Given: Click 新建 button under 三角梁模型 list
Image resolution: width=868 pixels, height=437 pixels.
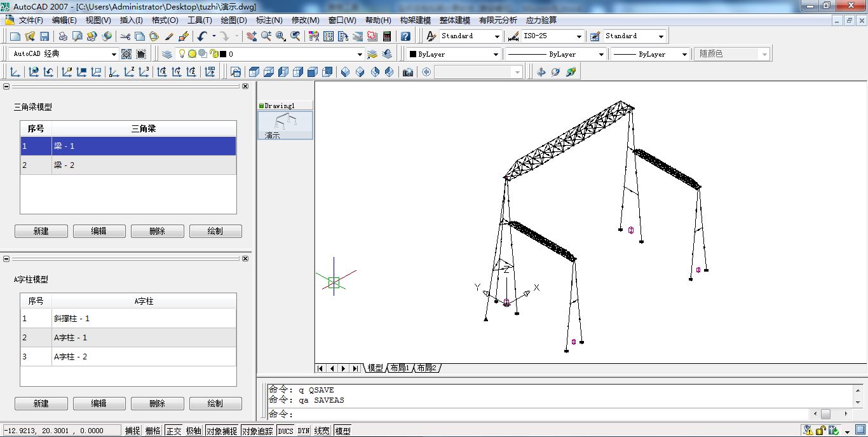Looking at the screenshot, I should point(41,232).
